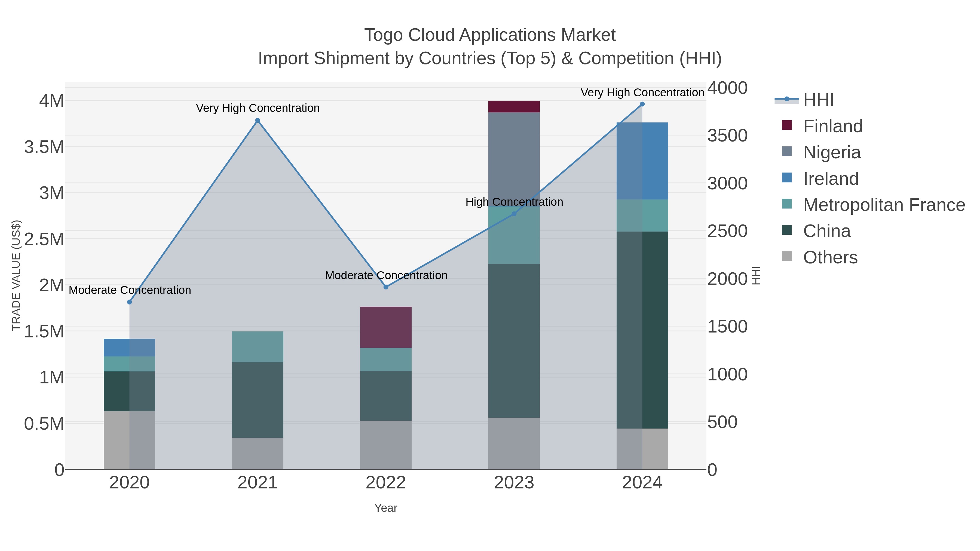Click the subtitle 'Import Shipment by Countries'

point(377,59)
